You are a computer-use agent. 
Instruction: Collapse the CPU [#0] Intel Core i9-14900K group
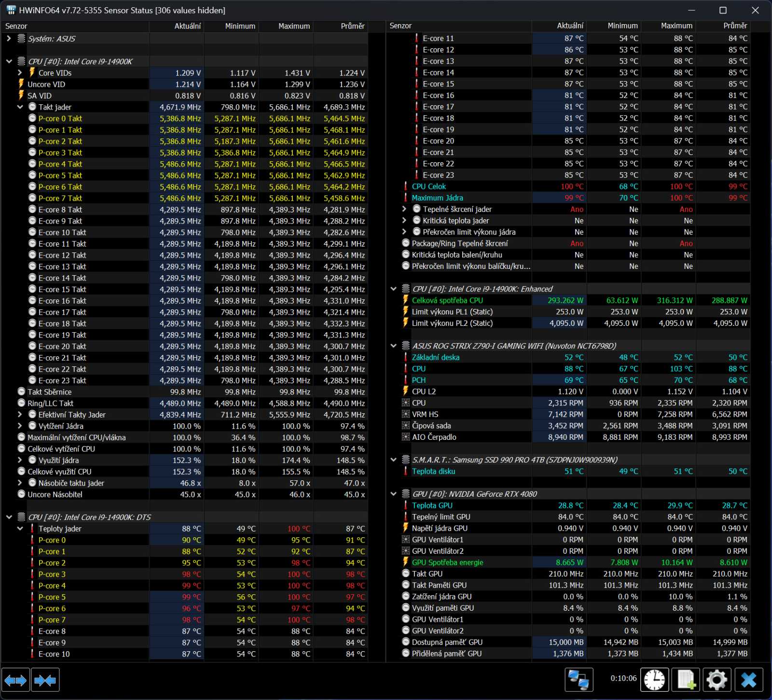[9, 61]
